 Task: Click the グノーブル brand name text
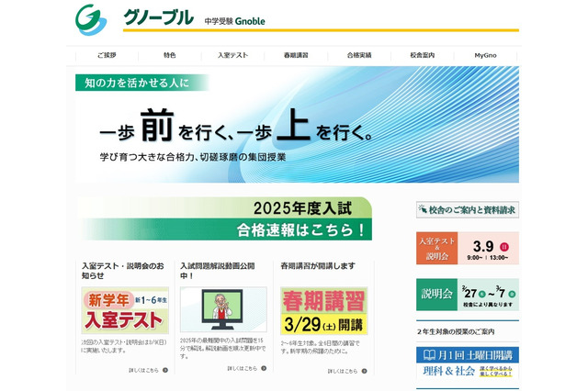click(x=158, y=17)
